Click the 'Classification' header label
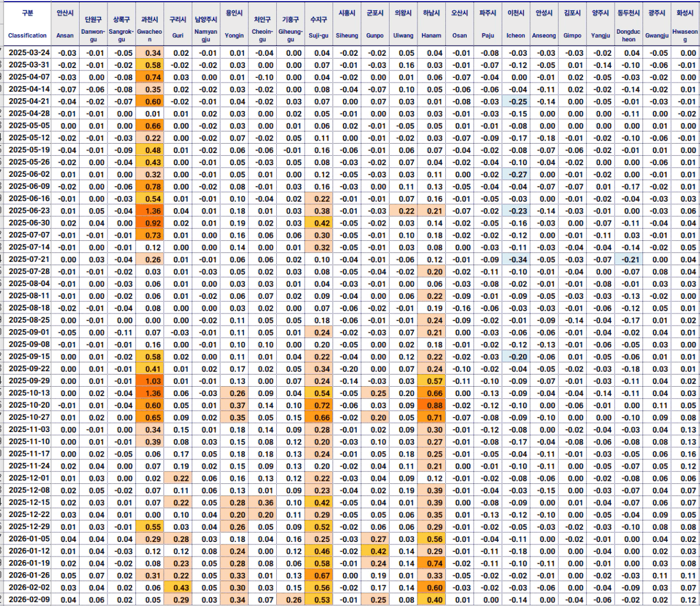 [27, 35]
